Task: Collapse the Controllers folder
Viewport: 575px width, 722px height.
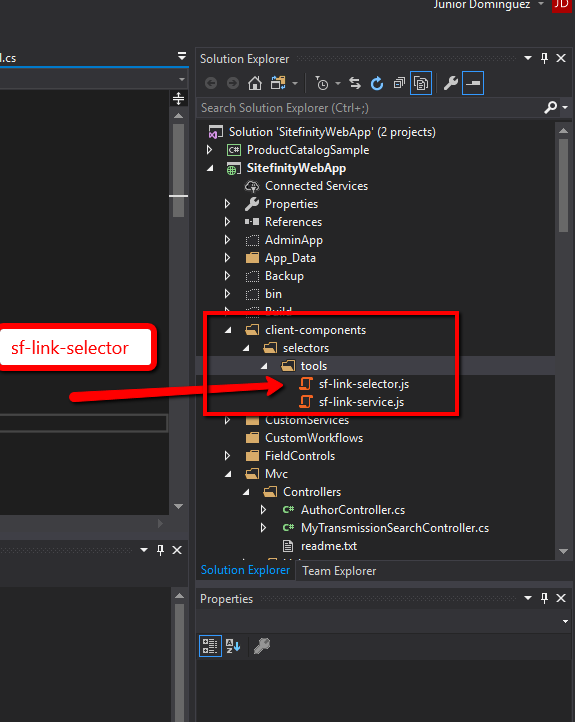Action: point(246,492)
